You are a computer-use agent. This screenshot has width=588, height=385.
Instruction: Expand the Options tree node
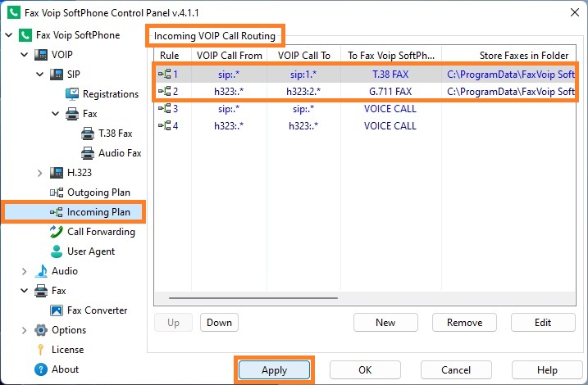[24, 330]
